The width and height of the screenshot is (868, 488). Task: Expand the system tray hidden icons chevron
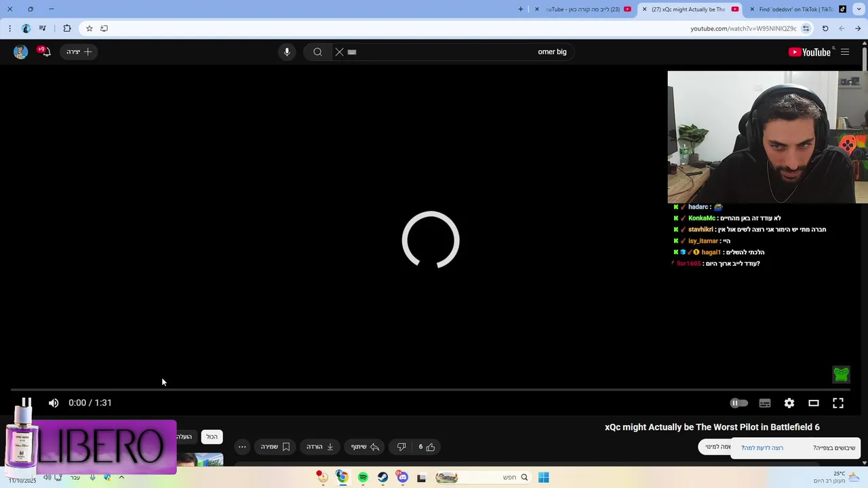(x=121, y=477)
